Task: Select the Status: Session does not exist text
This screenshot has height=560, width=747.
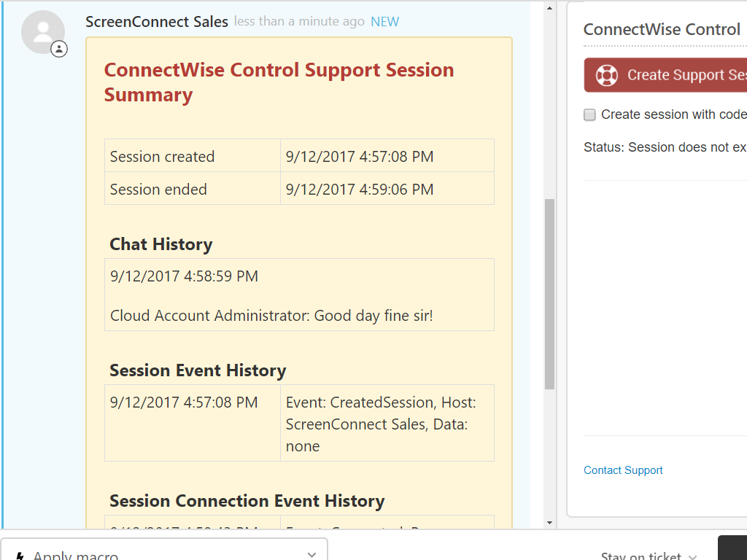Action: [664, 147]
